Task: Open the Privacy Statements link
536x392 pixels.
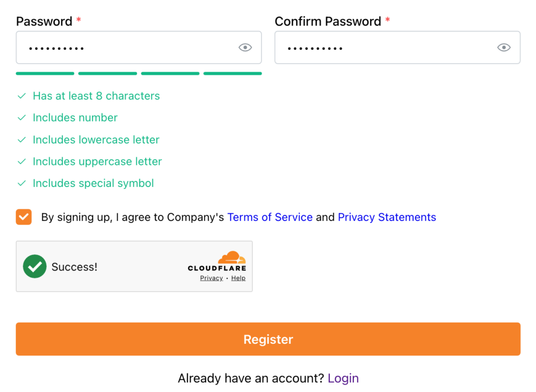Action: click(387, 217)
